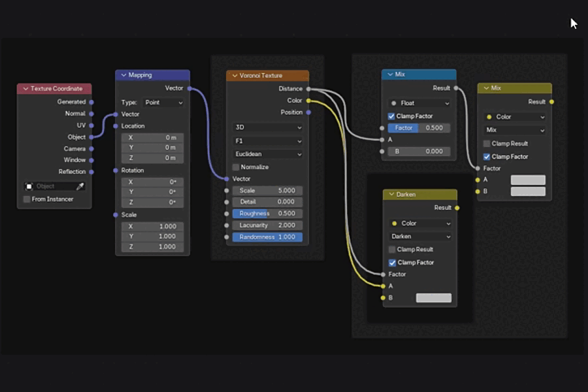Click the yellow Mix node Result socket
This screenshot has height=392, width=588.
[x=551, y=102]
